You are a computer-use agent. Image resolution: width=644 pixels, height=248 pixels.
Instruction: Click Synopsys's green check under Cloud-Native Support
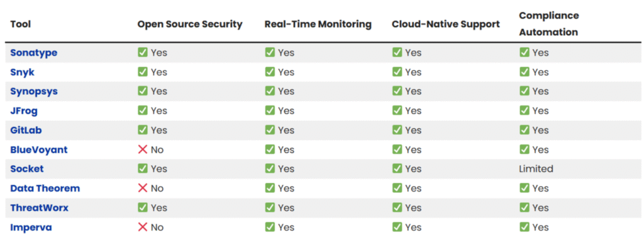point(397,91)
